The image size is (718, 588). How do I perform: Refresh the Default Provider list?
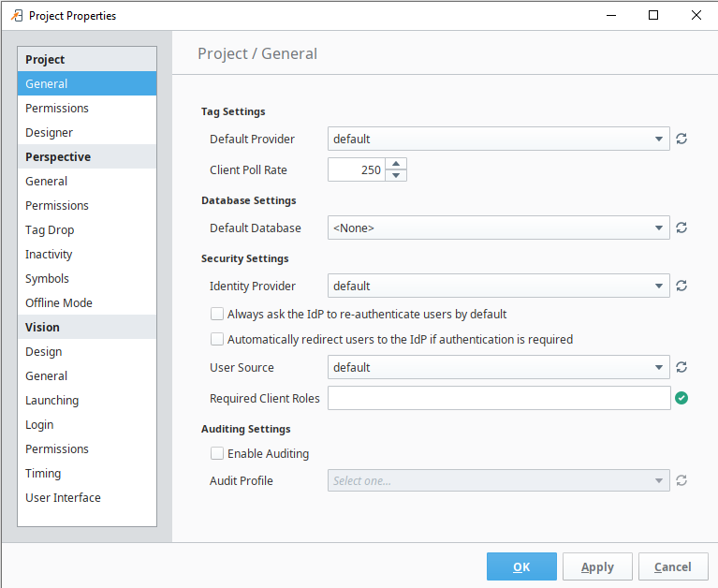[681, 139]
